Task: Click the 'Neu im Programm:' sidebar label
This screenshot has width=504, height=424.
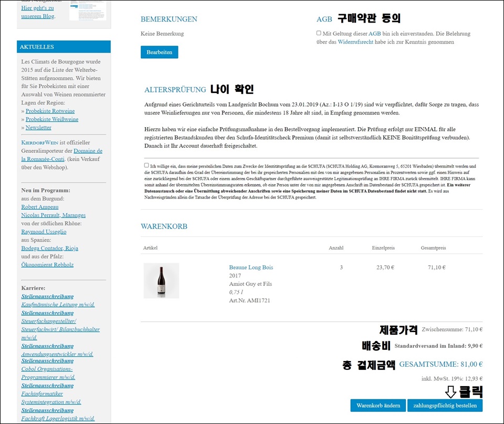Action: [46, 190]
